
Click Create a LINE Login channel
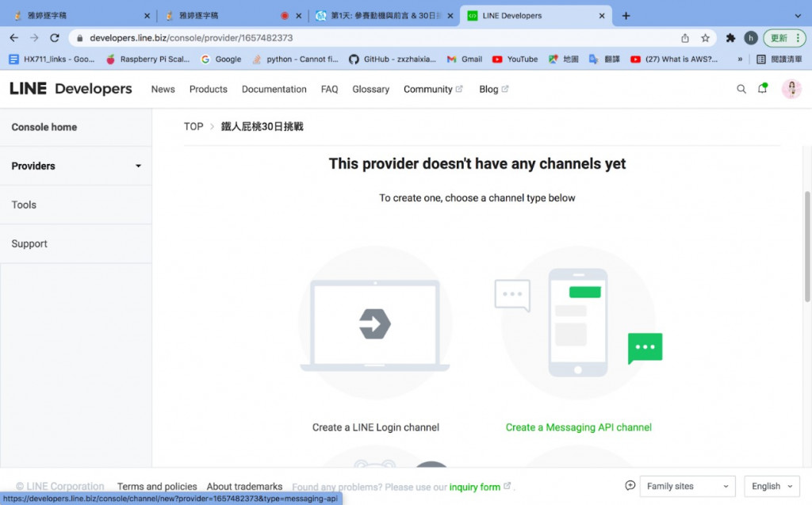(375, 427)
